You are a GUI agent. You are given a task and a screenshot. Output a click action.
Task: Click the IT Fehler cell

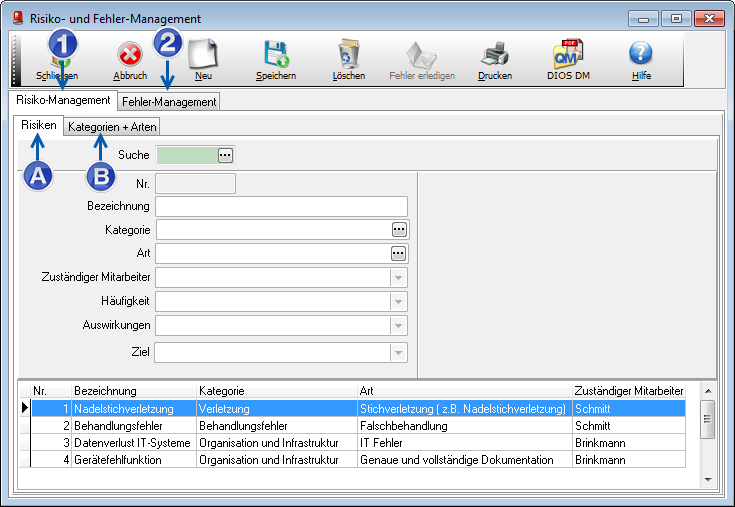tap(465, 443)
